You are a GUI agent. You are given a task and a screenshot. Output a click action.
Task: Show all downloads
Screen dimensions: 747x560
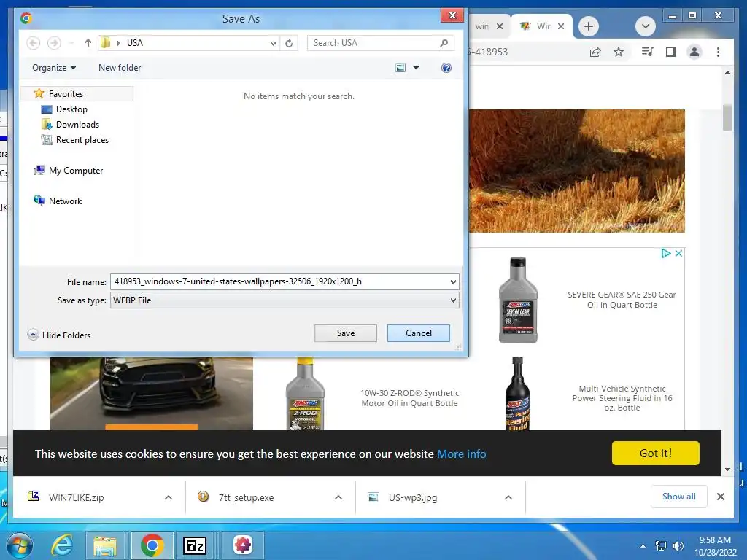pos(679,497)
